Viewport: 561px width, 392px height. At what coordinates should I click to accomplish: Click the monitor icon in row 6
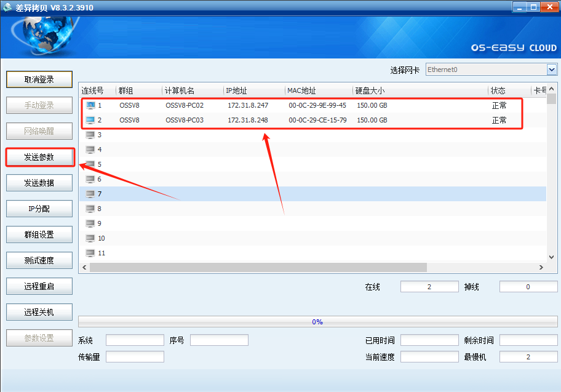pos(90,179)
